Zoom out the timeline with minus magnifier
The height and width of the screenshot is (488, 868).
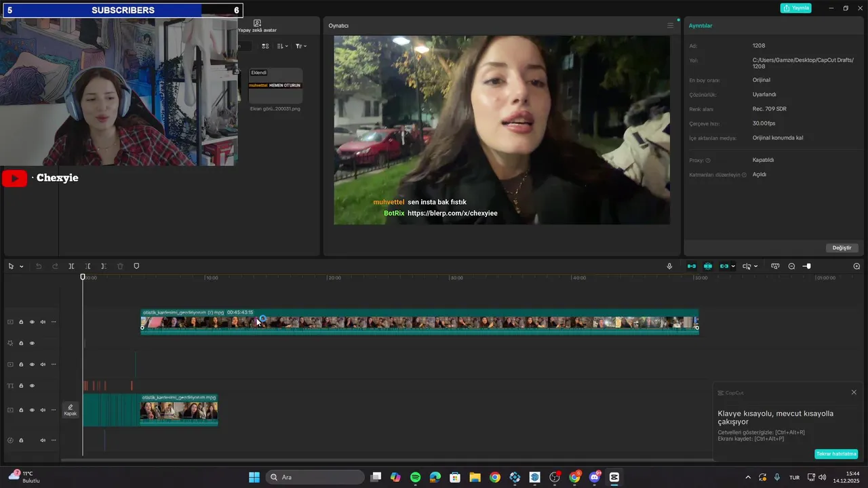point(791,266)
